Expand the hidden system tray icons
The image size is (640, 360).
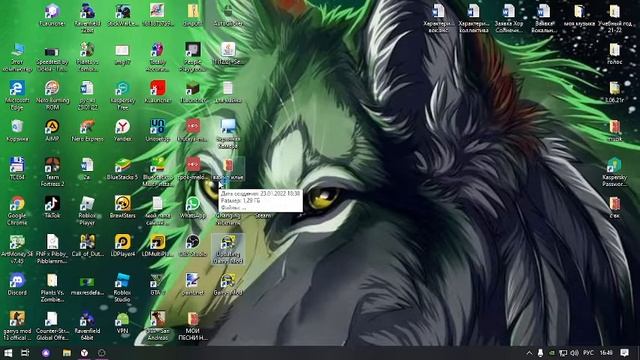click(x=529, y=353)
